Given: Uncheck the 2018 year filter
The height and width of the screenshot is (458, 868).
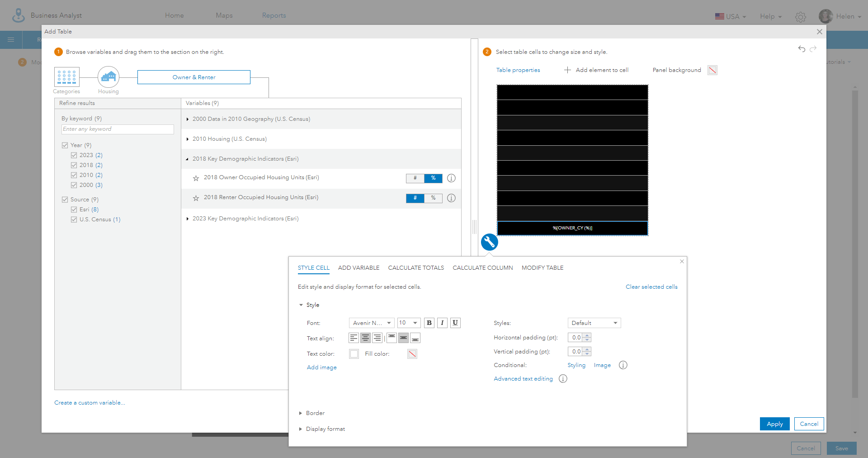Looking at the screenshot, I should tap(74, 165).
